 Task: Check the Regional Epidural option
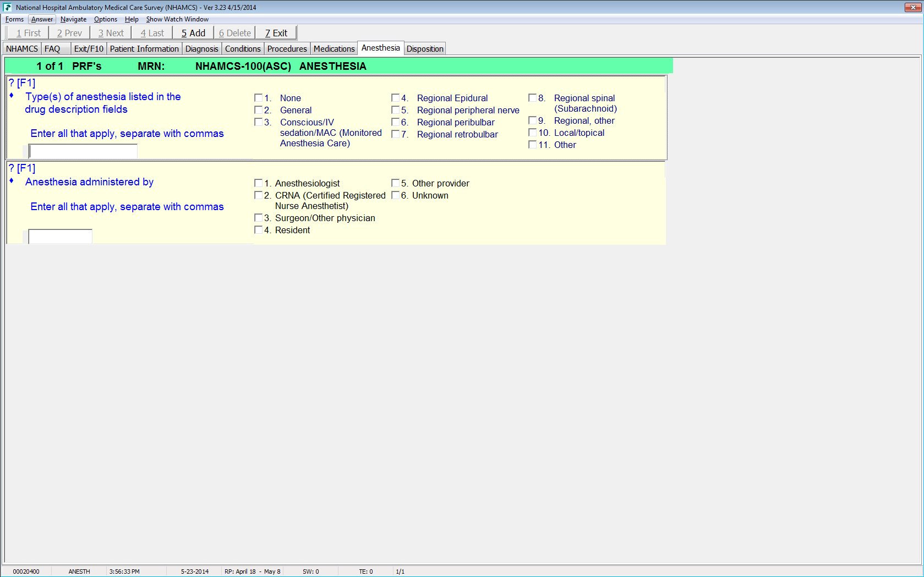[395, 98]
